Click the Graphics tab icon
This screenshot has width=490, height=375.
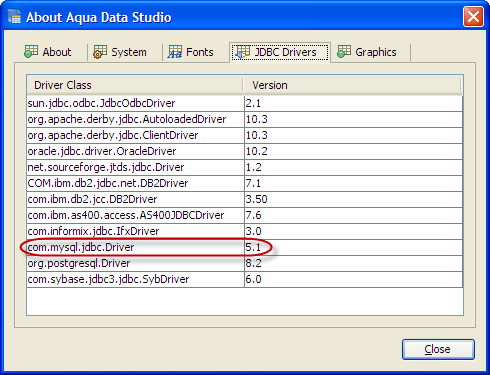(x=344, y=52)
